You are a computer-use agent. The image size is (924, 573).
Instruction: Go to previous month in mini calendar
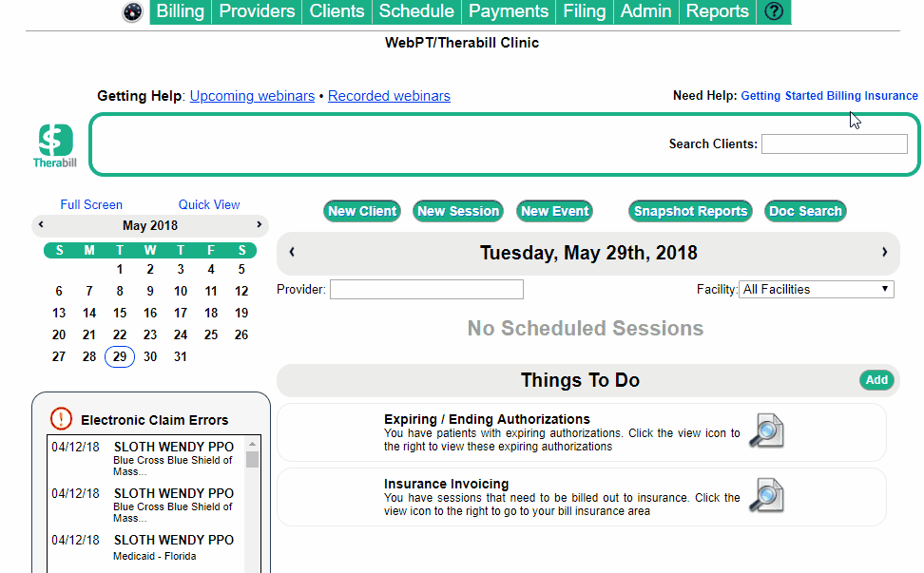point(41,225)
